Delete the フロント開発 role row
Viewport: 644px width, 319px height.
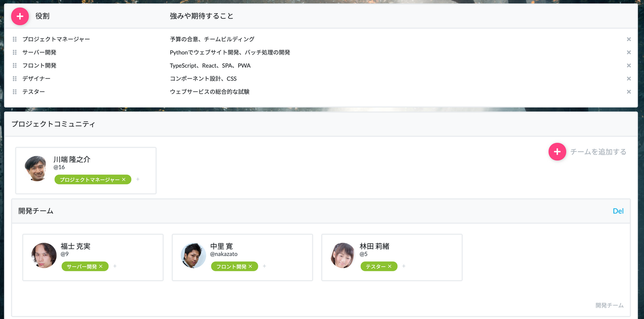[x=628, y=65]
